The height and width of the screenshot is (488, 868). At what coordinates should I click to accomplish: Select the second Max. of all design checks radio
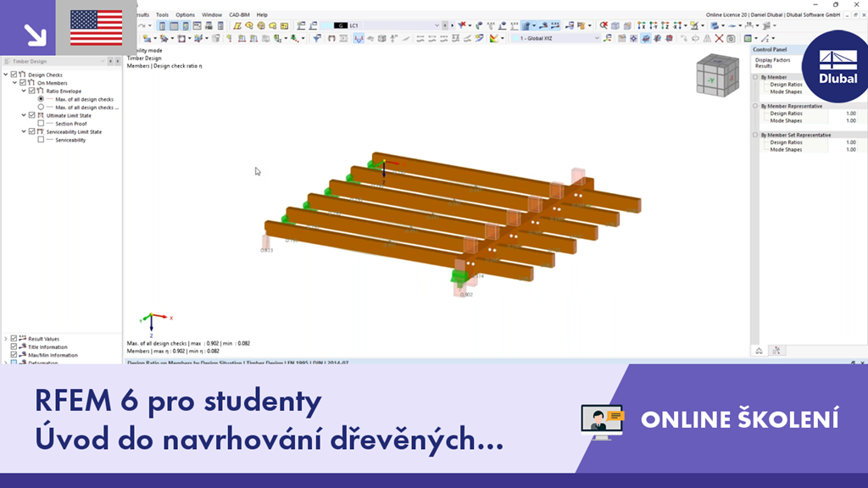[x=41, y=107]
